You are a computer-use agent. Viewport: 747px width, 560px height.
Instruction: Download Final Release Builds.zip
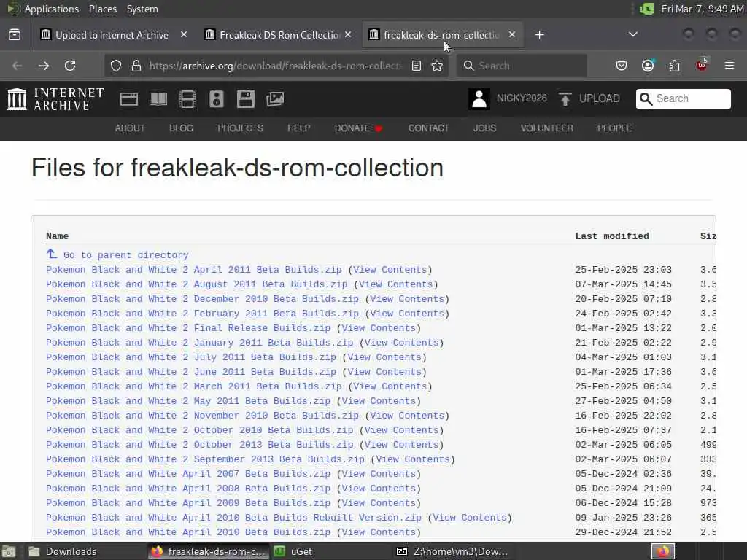click(x=188, y=328)
